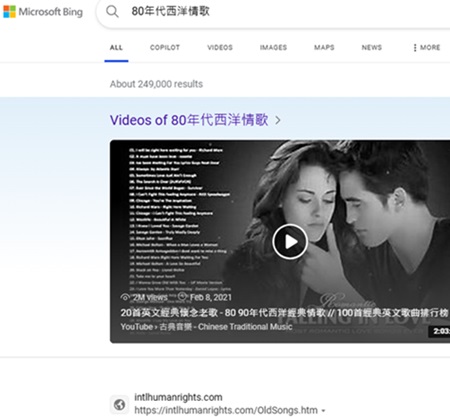Click the magnifying glass search icon
The height and width of the screenshot is (417, 450).
tap(112, 12)
